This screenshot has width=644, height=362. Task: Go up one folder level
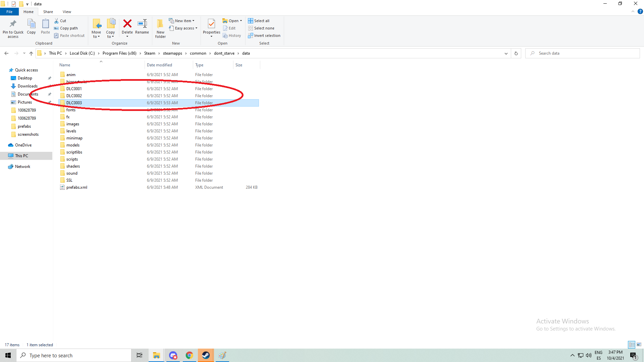pyautogui.click(x=31, y=53)
